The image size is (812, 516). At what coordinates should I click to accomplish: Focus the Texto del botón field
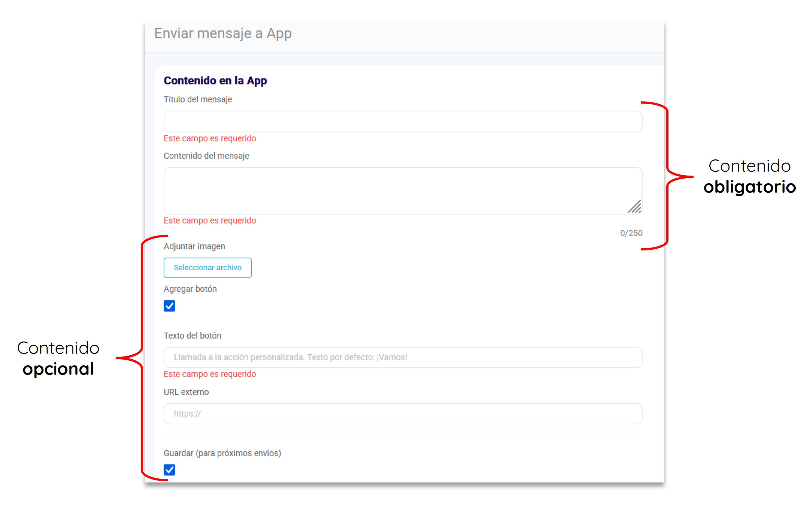(403, 357)
